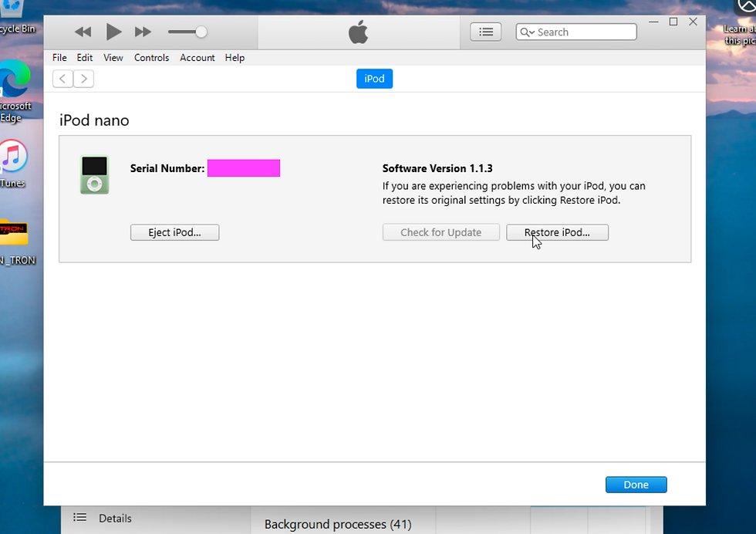Image resolution: width=756 pixels, height=534 pixels.
Task: Go back with the left chevron button
Action: (x=62, y=79)
